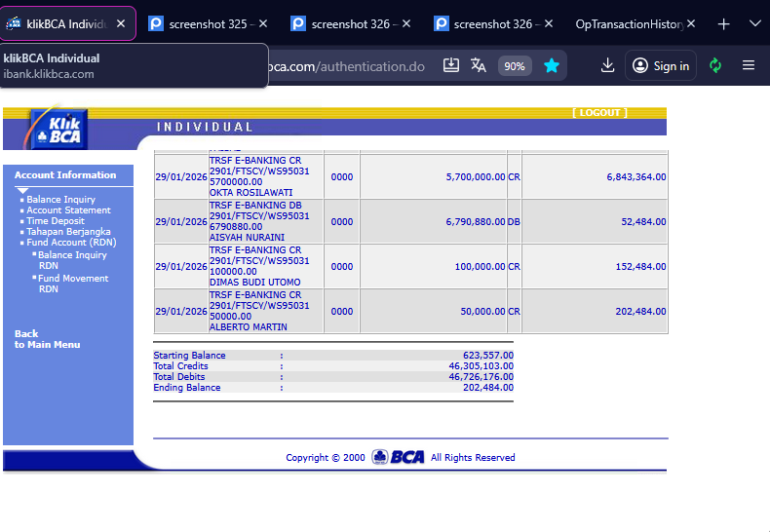Click the 5,700,000.00 credit amount
This screenshot has height=532, width=770.
pyautogui.click(x=476, y=176)
